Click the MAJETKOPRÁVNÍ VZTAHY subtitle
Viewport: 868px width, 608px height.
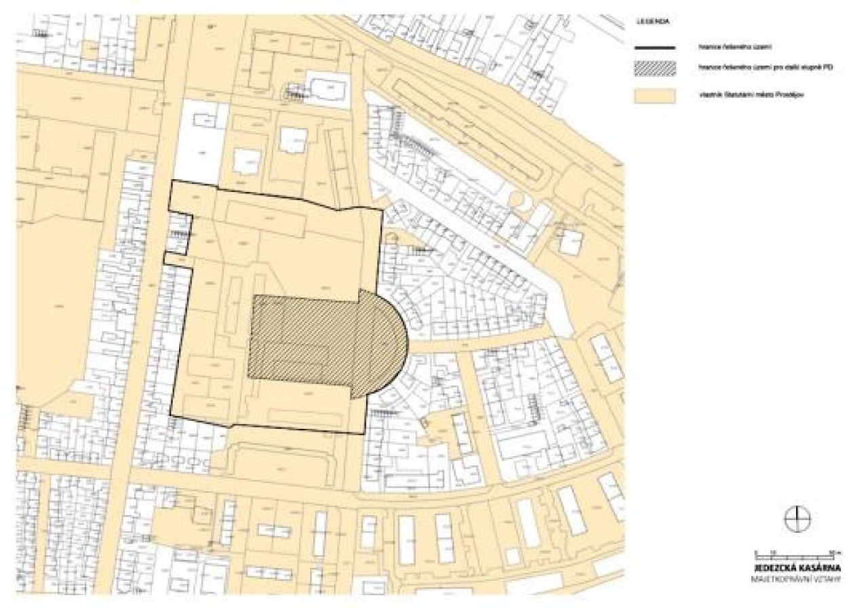click(x=798, y=580)
